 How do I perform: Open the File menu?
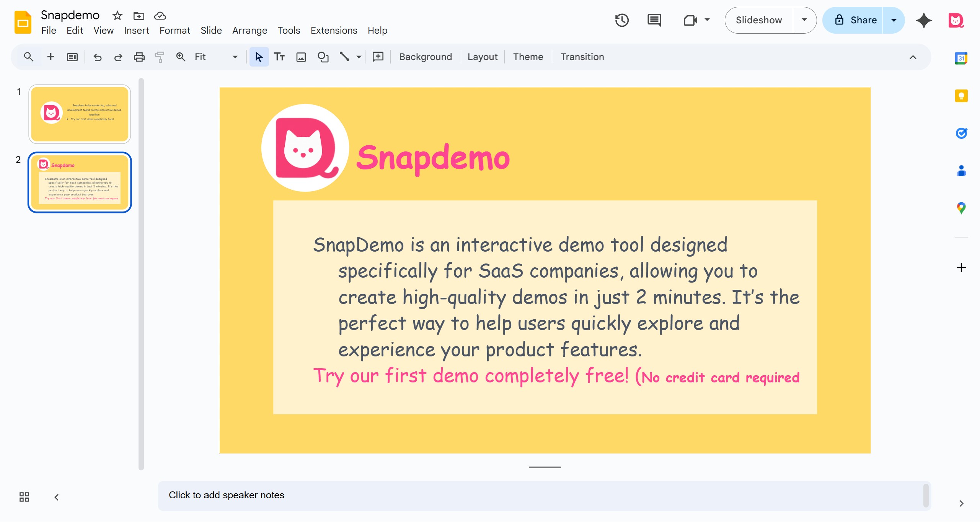click(x=49, y=30)
